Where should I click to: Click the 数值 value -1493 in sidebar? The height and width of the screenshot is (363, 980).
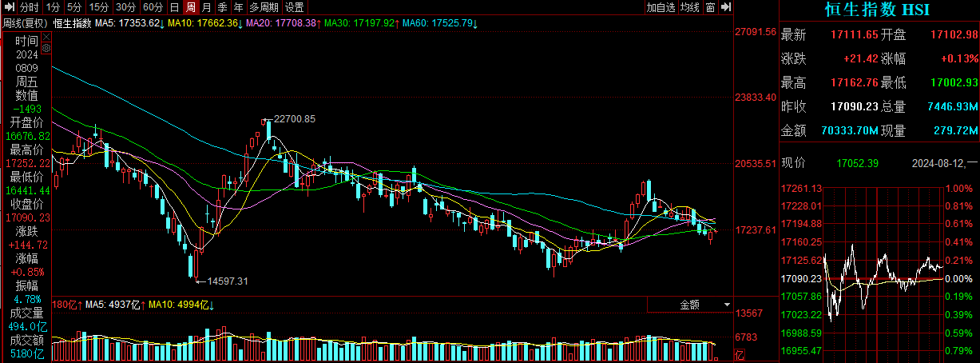point(28,109)
